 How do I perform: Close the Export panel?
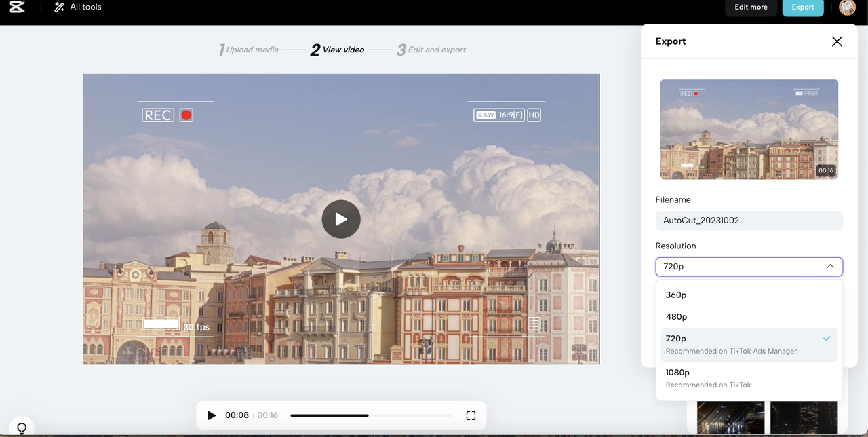pos(837,41)
